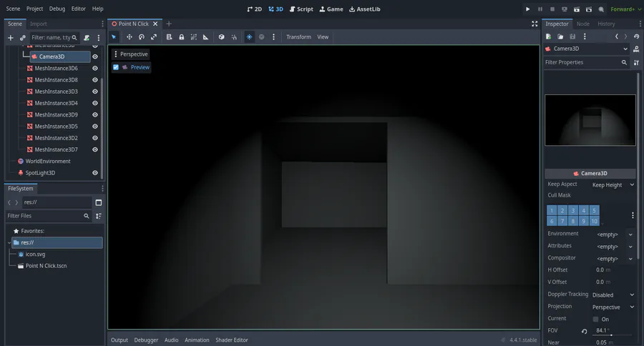
Task: Switch to the Node tab
Action: [x=582, y=24]
